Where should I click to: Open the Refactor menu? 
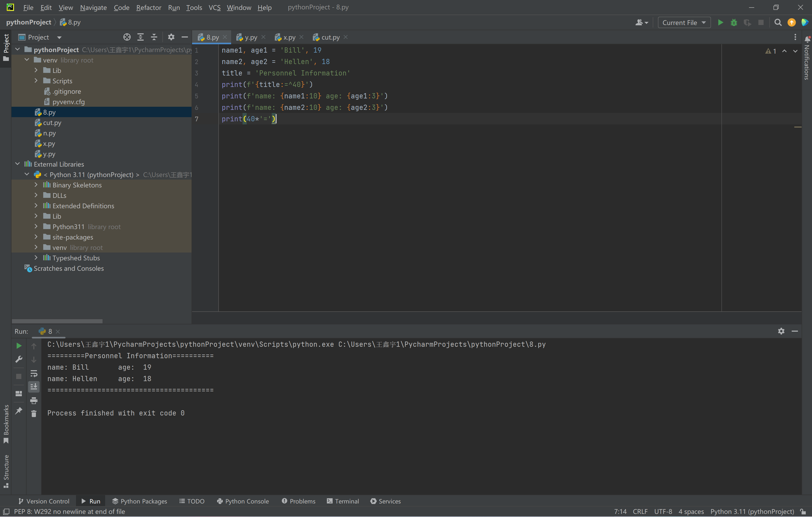click(x=148, y=8)
